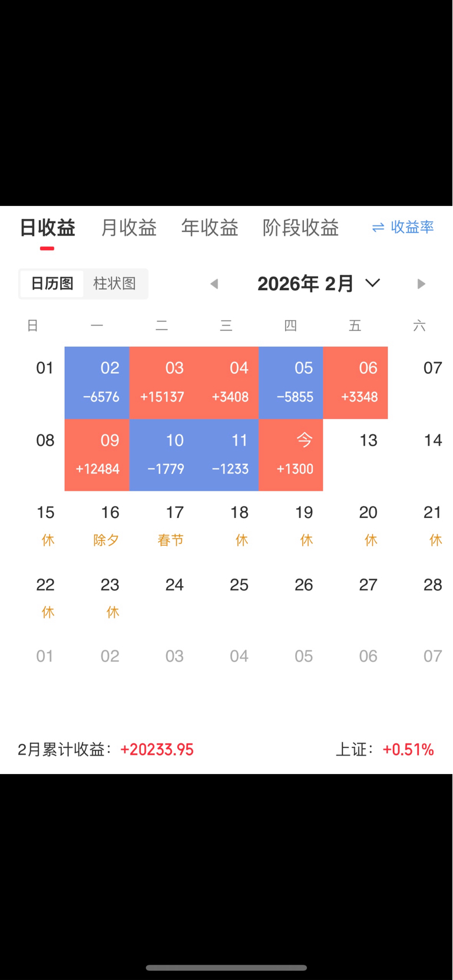Screen dimensions: 453x980
Task: Go to next month with right arrow
Action: (421, 284)
